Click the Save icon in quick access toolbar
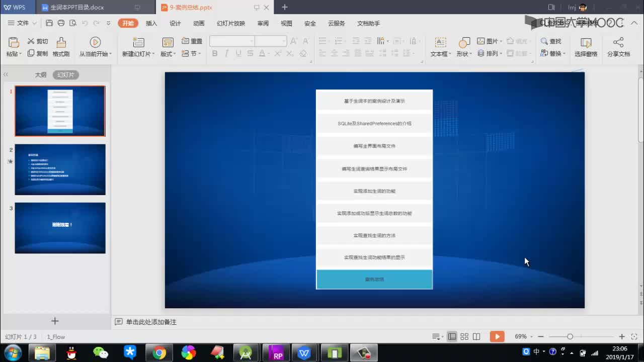644x362 pixels. click(49, 23)
